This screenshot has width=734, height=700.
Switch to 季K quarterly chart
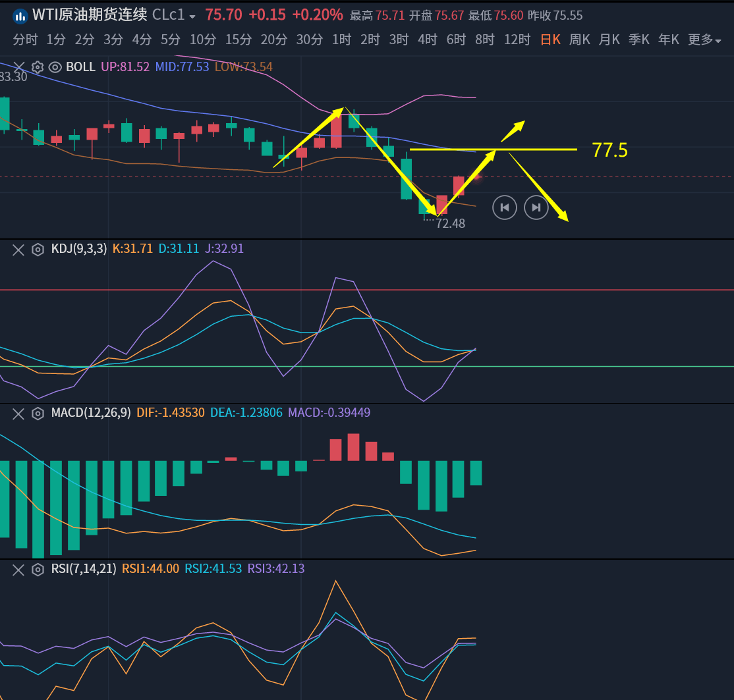tap(639, 40)
